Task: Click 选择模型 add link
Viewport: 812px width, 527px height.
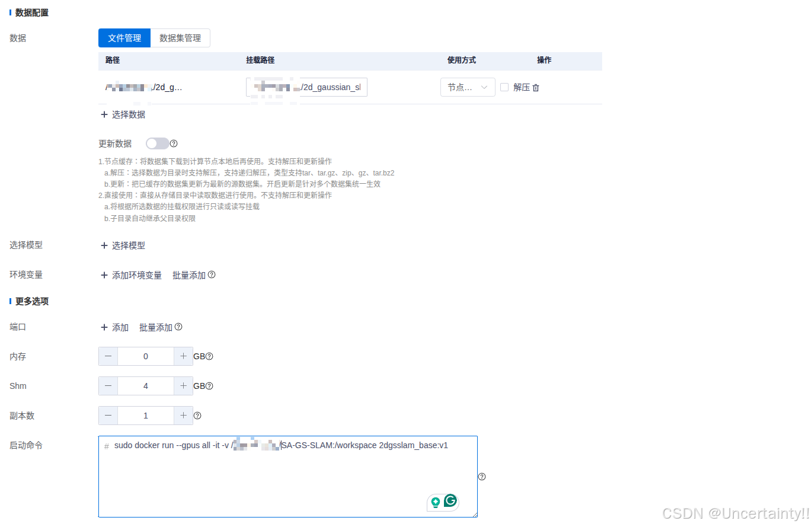Action: click(x=129, y=245)
